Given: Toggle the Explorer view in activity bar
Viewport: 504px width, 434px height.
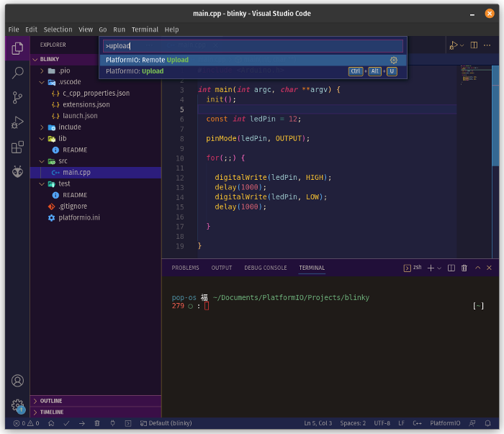Looking at the screenshot, I should coord(17,48).
